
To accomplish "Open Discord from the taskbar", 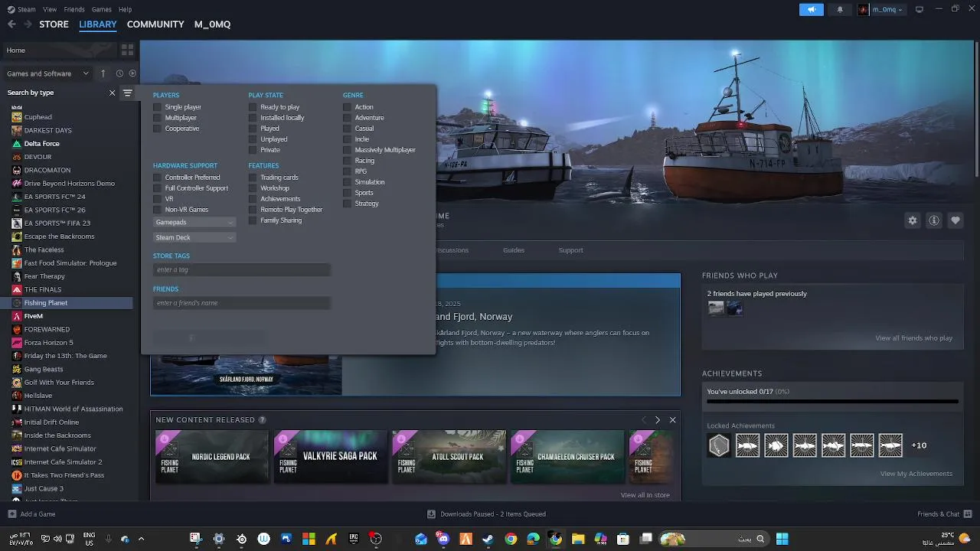I will point(443,539).
